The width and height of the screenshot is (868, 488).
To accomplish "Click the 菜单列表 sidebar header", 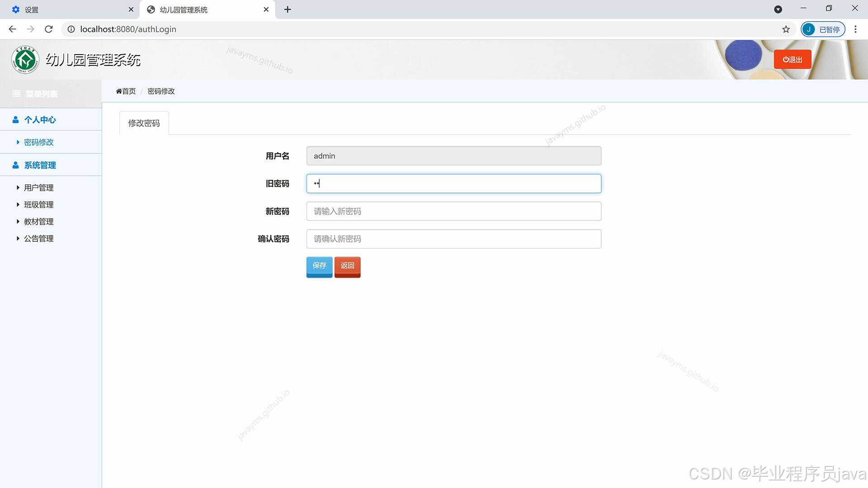I will 51,94.
